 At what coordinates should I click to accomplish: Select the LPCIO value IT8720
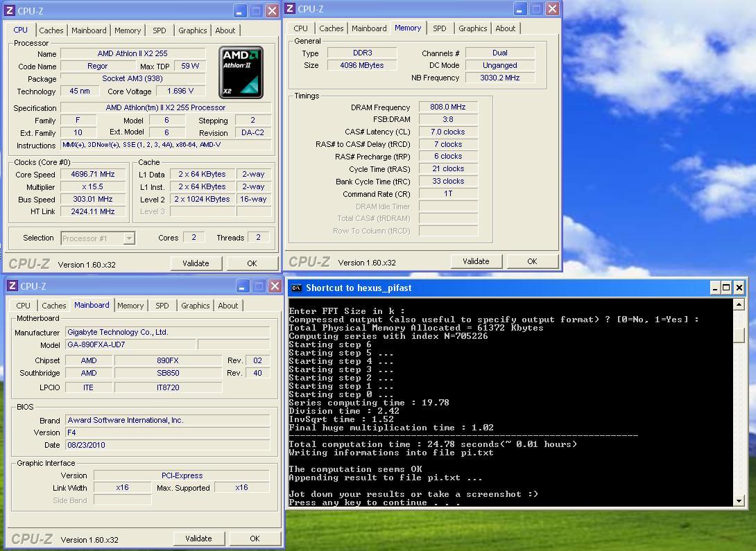tap(168, 387)
